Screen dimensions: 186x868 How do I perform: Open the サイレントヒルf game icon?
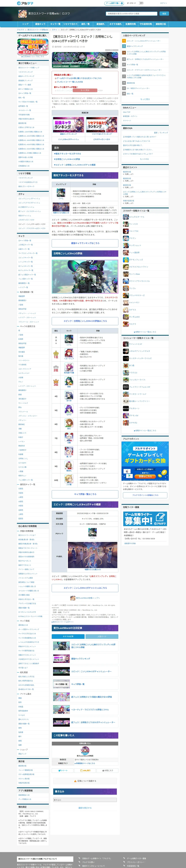click(126, 344)
